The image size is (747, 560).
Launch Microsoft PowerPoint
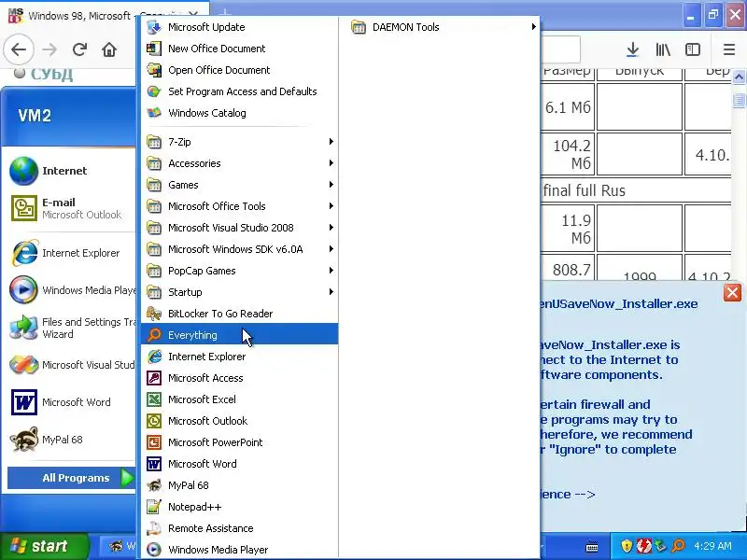coord(240,441)
